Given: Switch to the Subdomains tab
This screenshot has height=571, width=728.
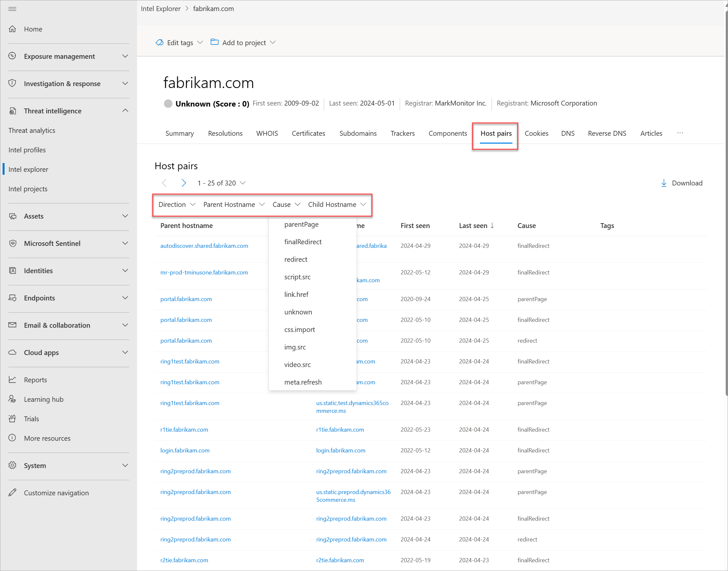Looking at the screenshot, I should point(358,133).
